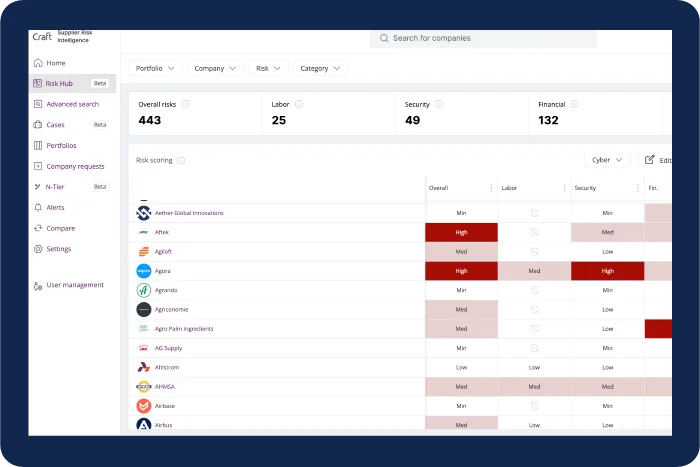Screen dimensions: 700x467
Task: Click AHMSA's Med labor cell
Action: click(x=534, y=387)
